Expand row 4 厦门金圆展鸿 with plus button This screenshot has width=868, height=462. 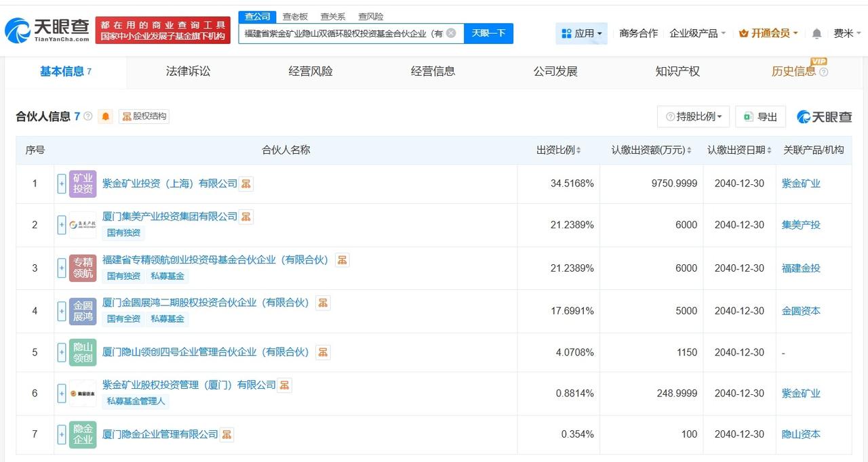coord(62,311)
